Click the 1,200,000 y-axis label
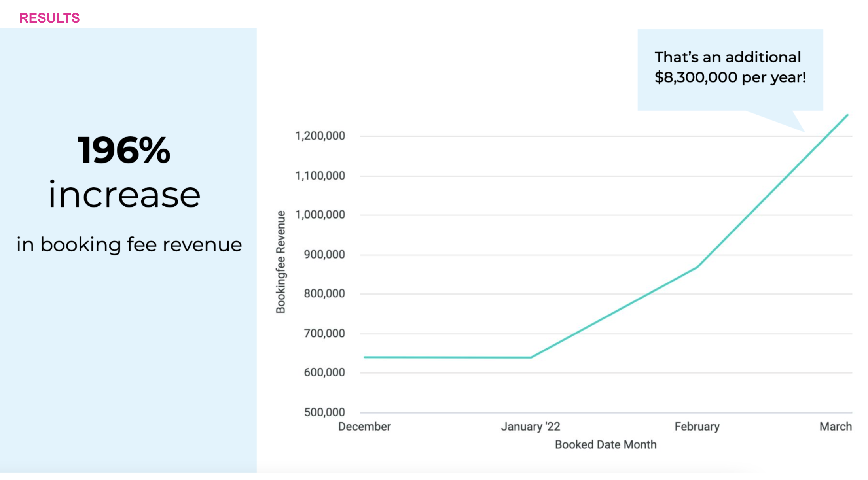868x480 pixels. click(x=320, y=136)
